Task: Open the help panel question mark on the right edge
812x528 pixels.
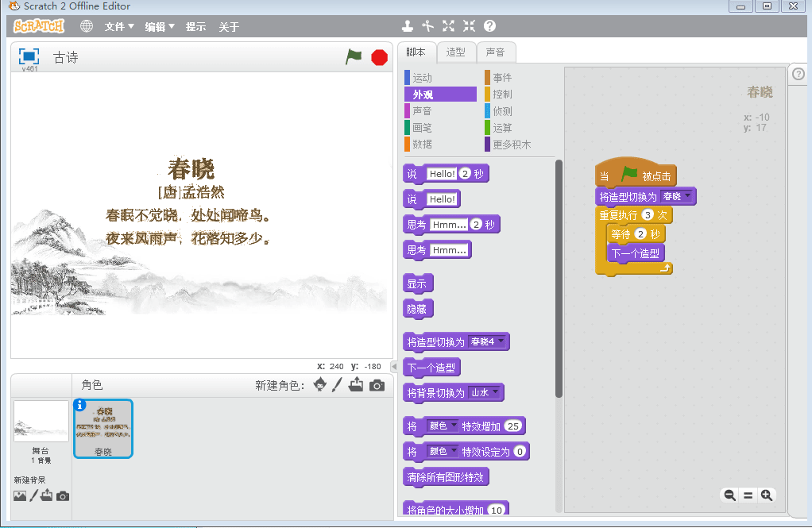Action: click(x=798, y=74)
